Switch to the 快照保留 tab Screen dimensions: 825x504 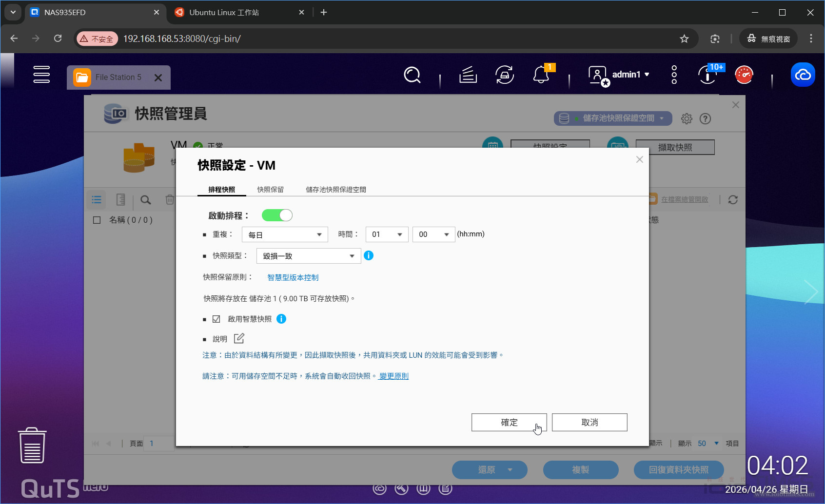click(270, 190)
